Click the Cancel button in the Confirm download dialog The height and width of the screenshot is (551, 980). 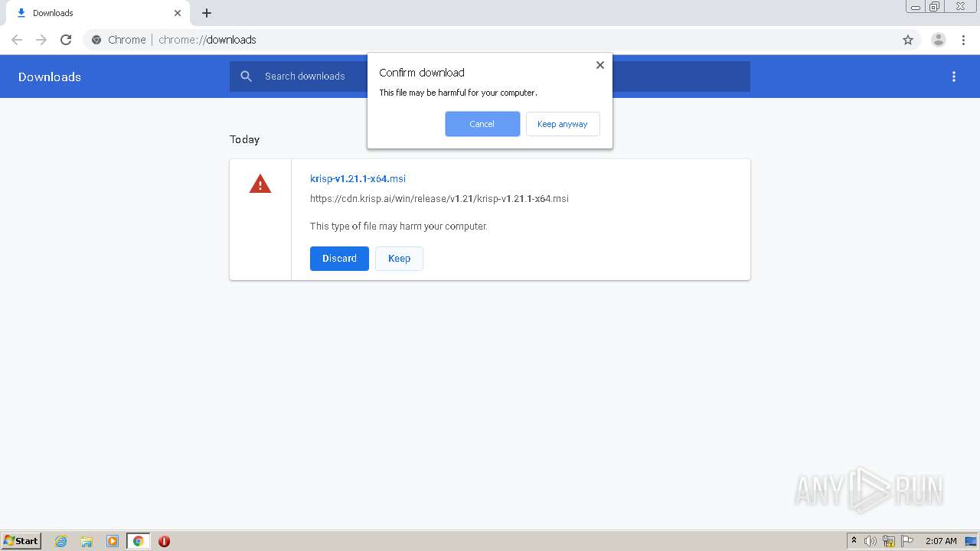tap(482, 124)
